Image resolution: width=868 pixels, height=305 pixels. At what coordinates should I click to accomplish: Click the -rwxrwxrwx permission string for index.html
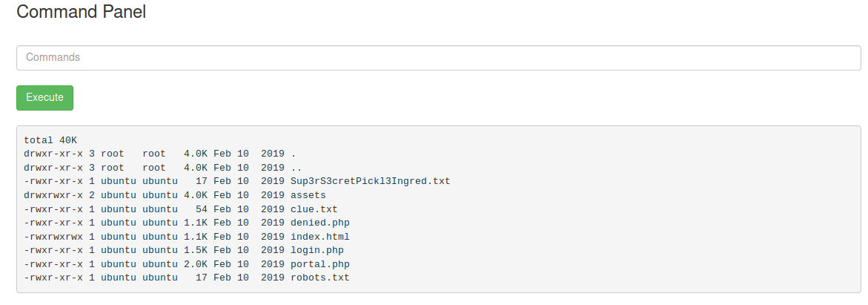[x=53, y=237]
